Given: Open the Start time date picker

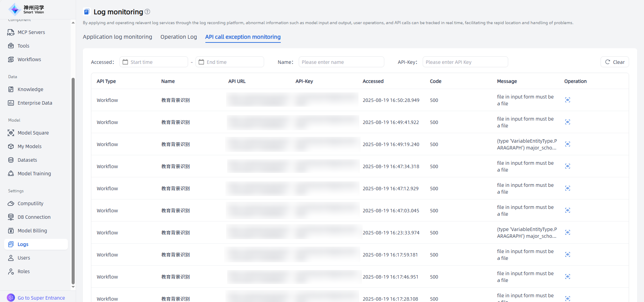Looking at the screenshot, I should [154, 62].
